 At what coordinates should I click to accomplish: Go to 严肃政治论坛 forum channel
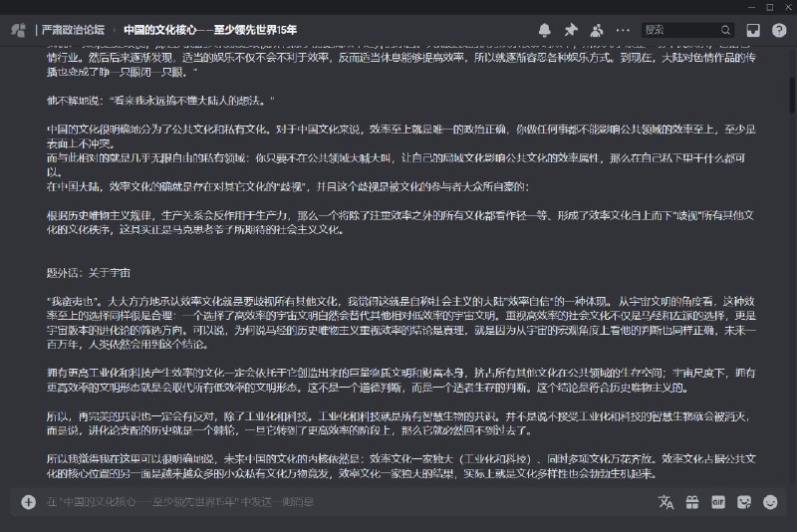(x=73, y=30)
